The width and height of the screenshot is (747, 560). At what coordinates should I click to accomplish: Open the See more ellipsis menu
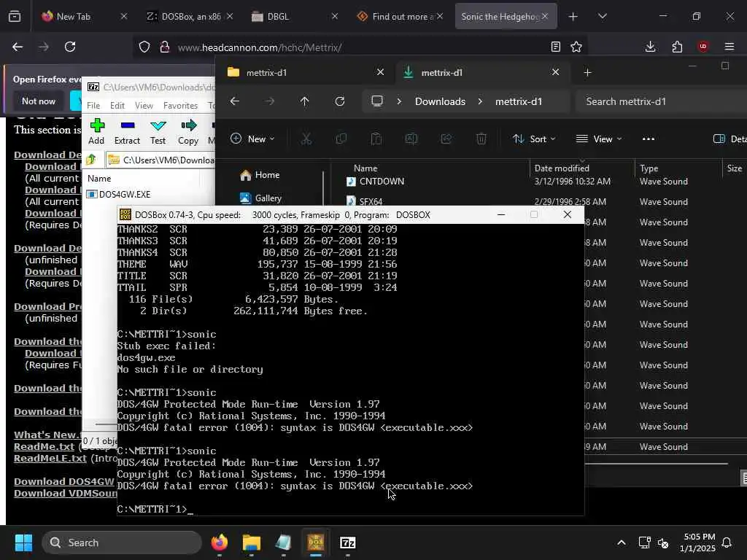[x=649, y=139]
